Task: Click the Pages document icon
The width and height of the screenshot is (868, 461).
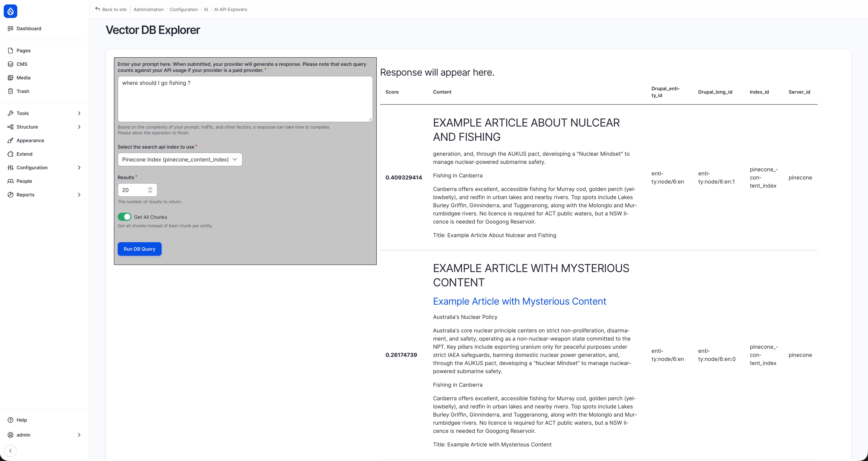Action: [x=11, y=51]
